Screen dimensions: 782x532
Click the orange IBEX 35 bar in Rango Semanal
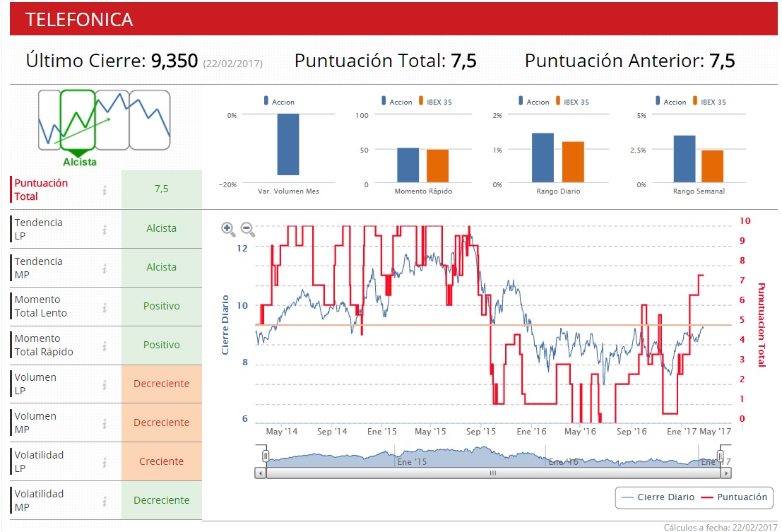point(712,167)
